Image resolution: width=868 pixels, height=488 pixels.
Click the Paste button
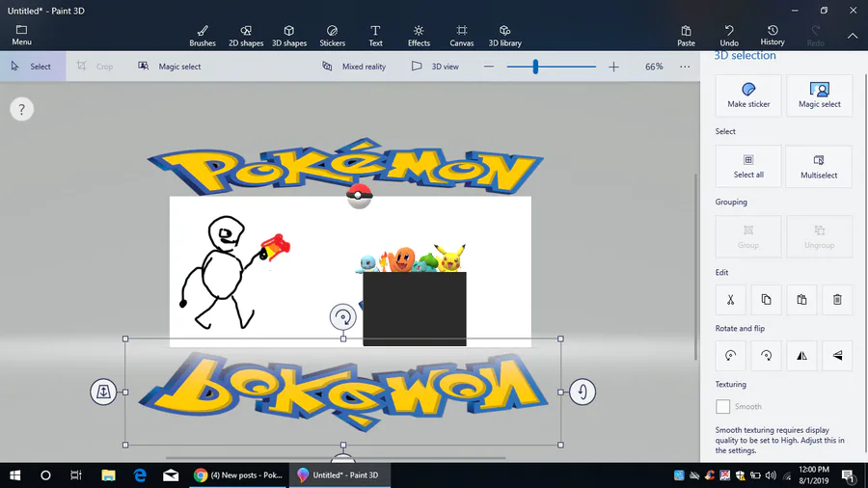686,36
